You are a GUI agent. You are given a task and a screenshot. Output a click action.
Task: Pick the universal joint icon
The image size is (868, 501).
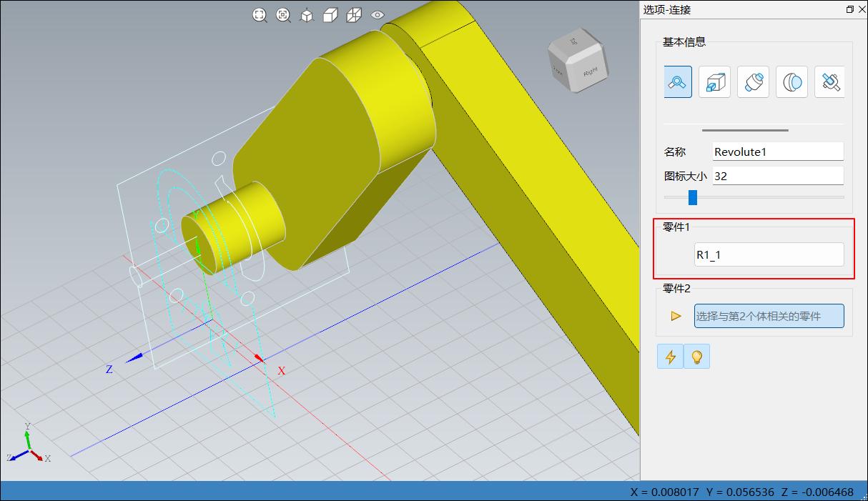click(830, 82)
